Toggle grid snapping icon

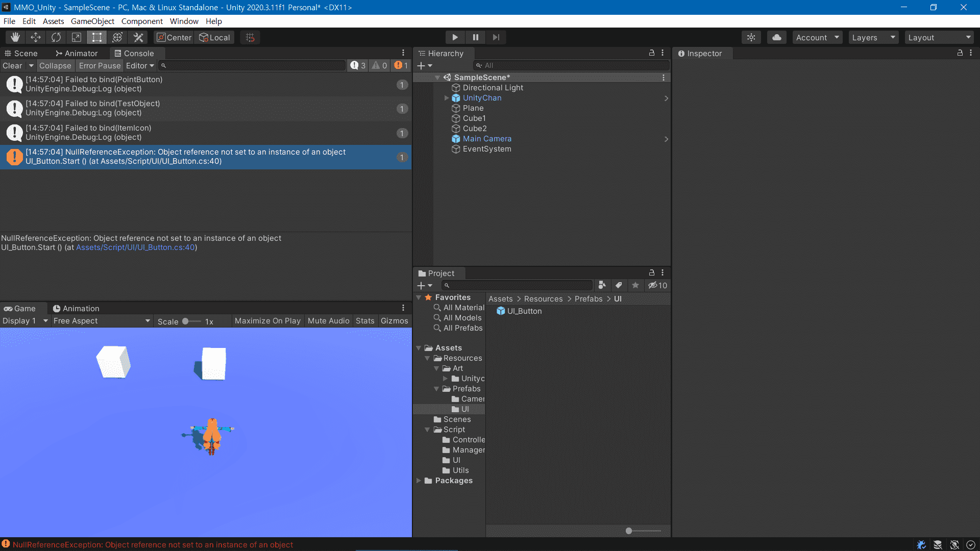coord(250,37)
